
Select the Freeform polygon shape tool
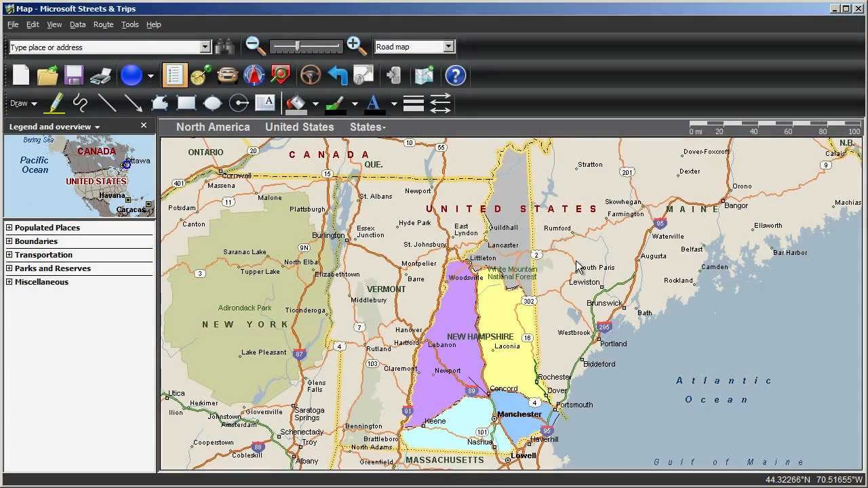[x=159, y=104]
